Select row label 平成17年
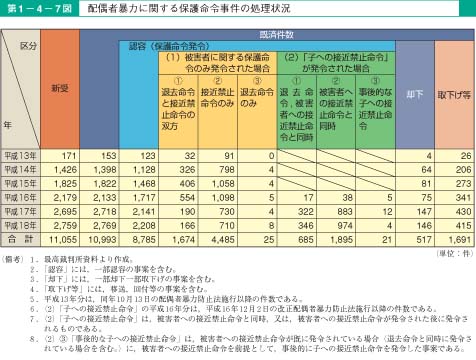Screen dimensions: 476x360 pyautogui.click(x=20, y=212)
